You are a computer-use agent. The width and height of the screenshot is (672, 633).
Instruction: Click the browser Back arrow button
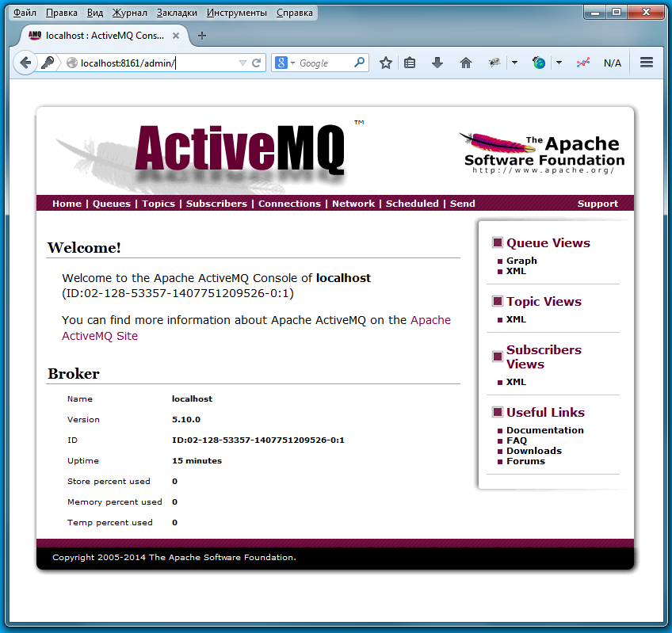click(25, 63)
